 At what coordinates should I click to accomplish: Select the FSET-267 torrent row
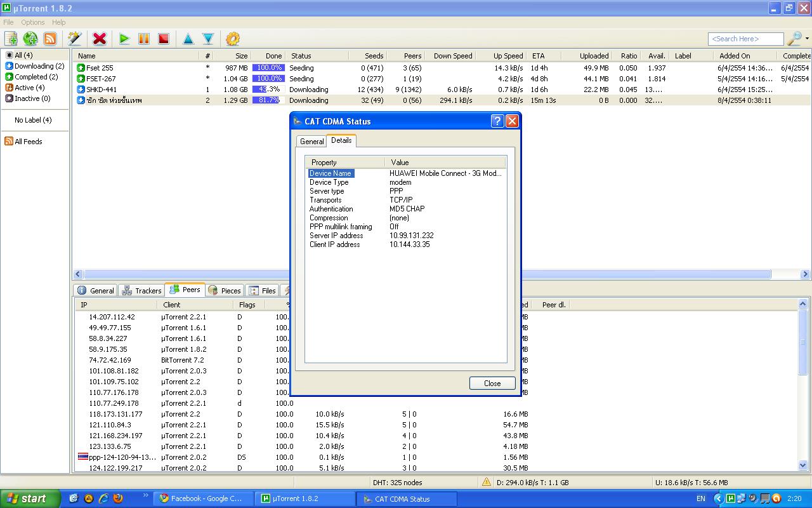[441, 79]
